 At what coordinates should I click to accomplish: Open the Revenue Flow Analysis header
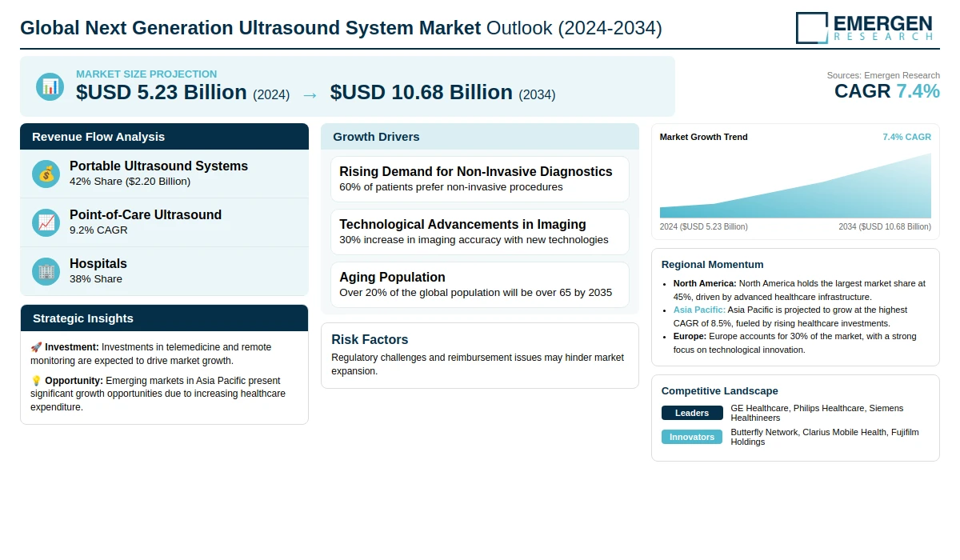click(164, 137)
